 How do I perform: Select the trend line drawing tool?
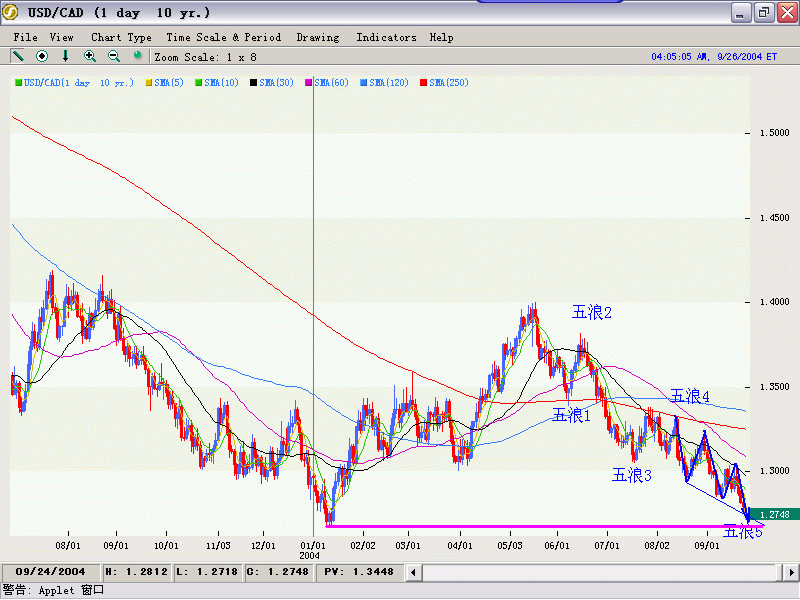coord(18,56)
